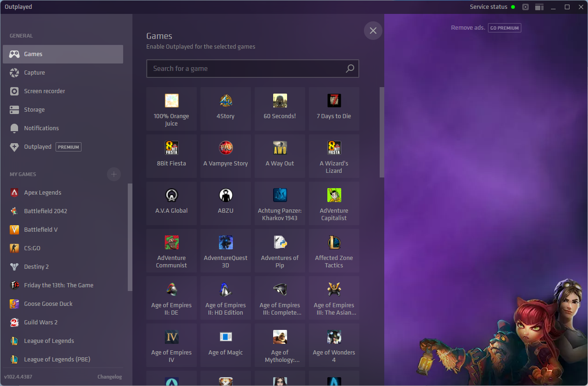The image size is (588, 386).
Task: Choose the Age of Magic tile
Action: tap(225, 345)
